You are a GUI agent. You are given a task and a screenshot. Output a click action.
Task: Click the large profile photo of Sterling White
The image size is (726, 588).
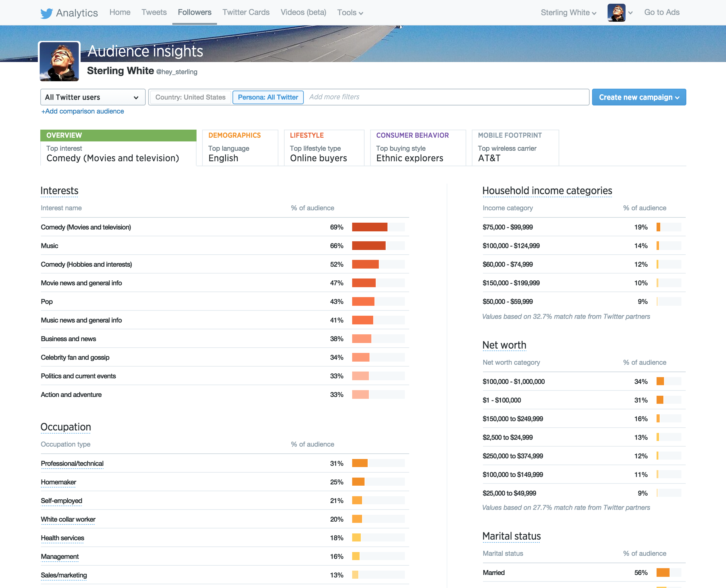click(x=60, y=62)
